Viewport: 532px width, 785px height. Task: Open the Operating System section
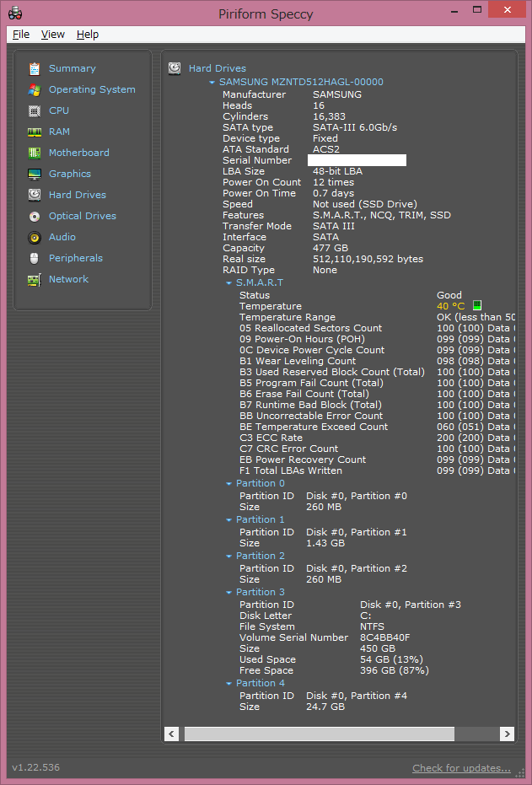click(92, 89)
